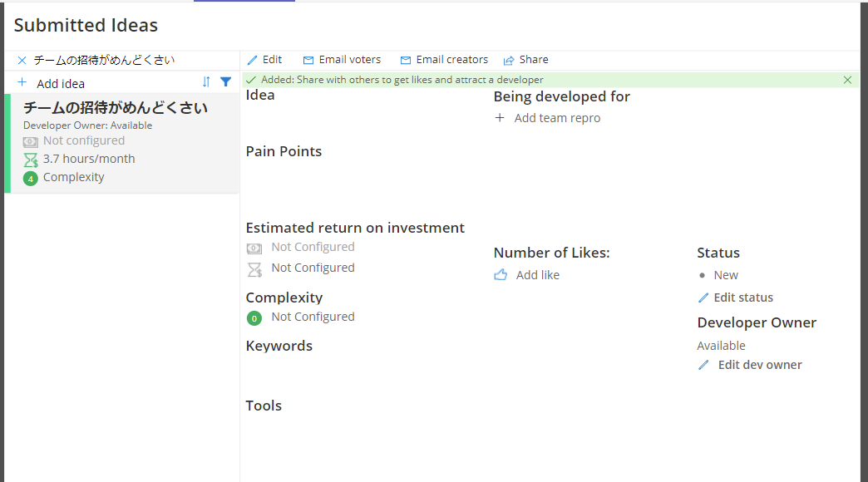The image size is (868, 482).
Task: Click the thumbs-up like icon
Action: pyautogui.click(x=501, y=275)
